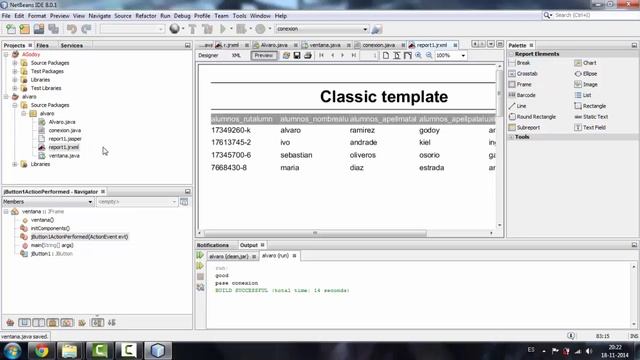This screenshot has height=360, width=640.
Task: Click the Open Project toolbar icon
Action: click(x=39, y=29)
